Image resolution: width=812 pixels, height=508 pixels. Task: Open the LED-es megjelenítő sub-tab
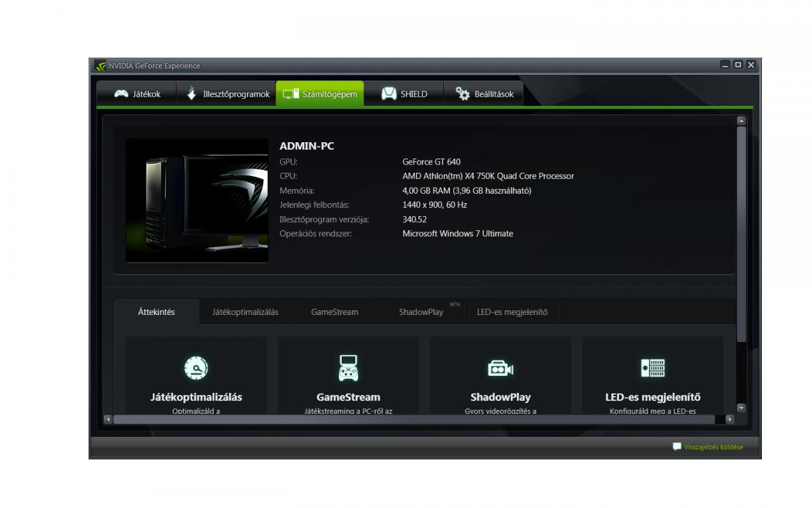tap(512, 312)
